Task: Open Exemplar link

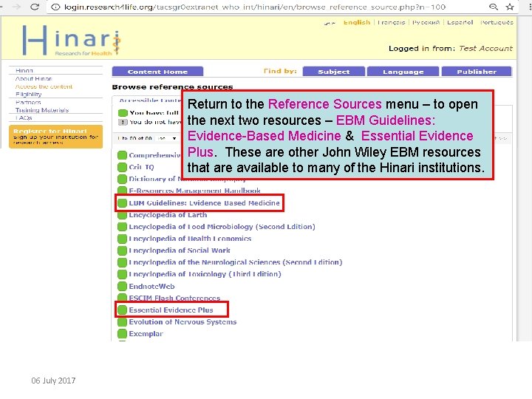Action: click(146, 333)
